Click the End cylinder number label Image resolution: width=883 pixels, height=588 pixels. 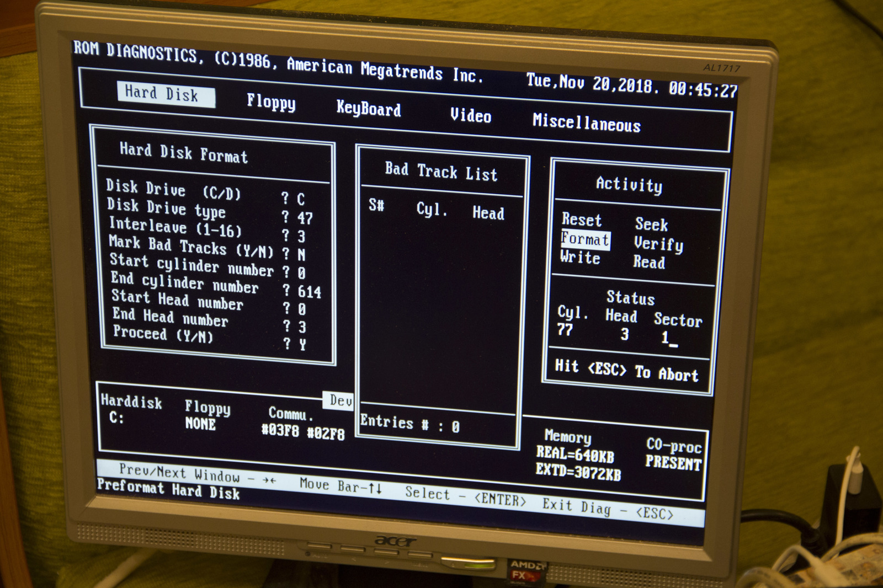185,283
